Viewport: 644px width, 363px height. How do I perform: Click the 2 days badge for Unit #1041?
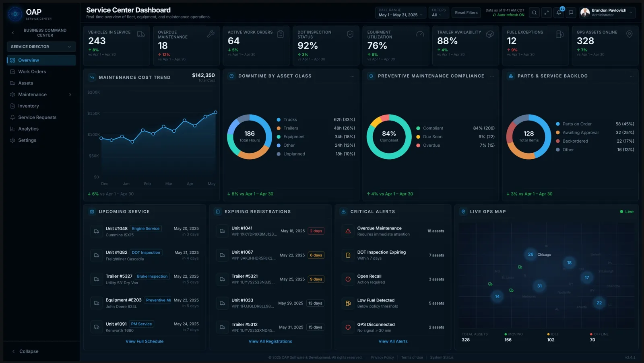click(316, 231)
